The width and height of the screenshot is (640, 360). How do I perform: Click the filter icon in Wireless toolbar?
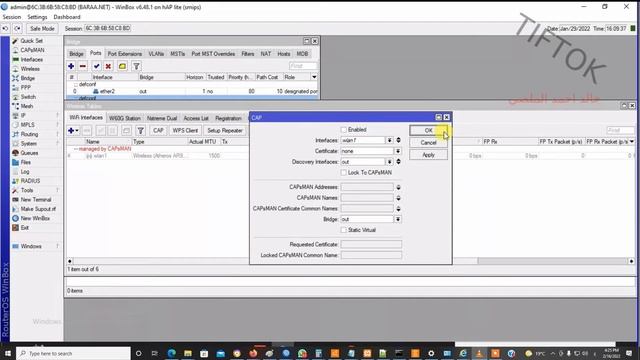[140, 131]
